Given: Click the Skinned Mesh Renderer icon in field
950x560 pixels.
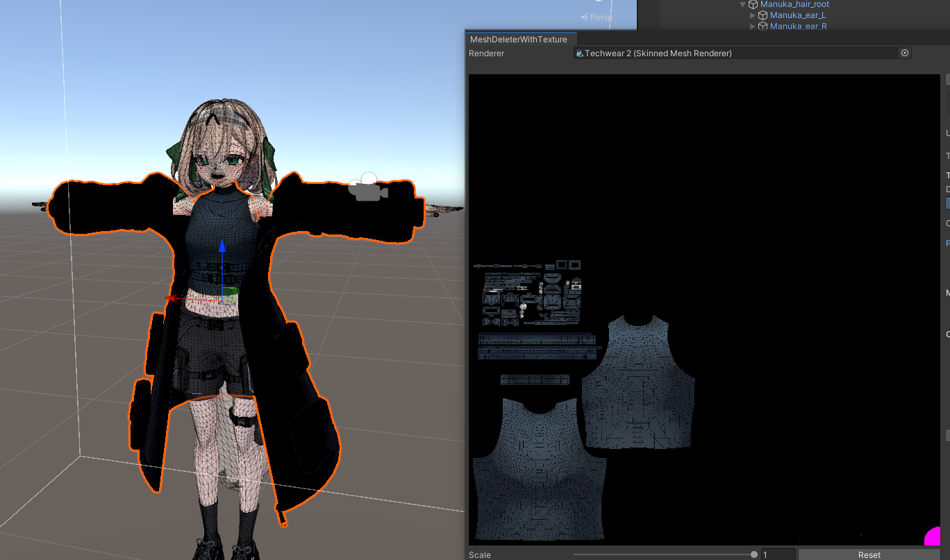Looking at the screenshot, I should [x=580, y=53].
